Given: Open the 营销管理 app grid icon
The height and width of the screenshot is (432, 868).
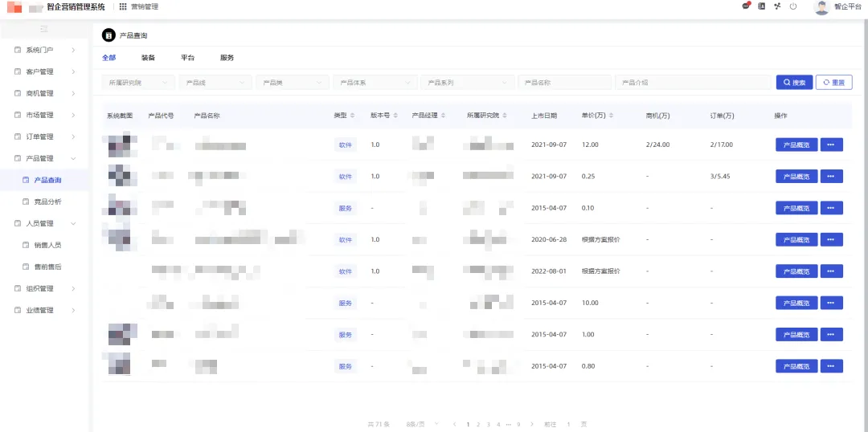Looking at the screenshot, I should pyautogui.click(x=123, y=6).
